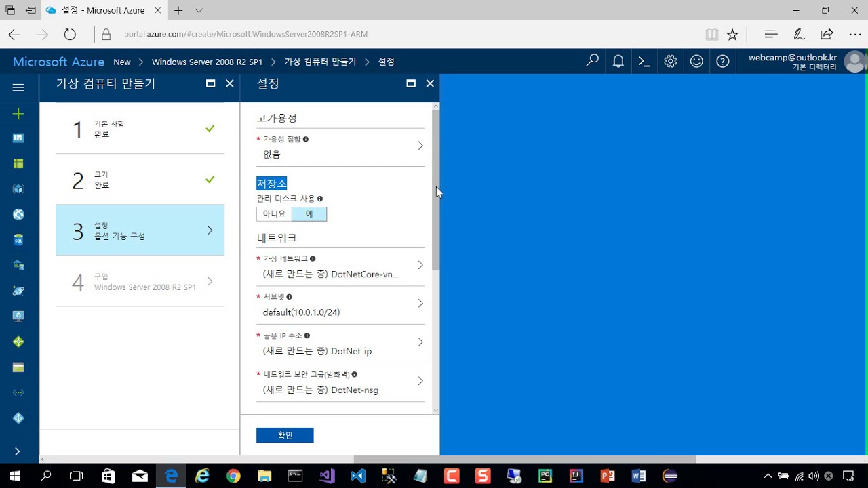Click the horizontal scrollbar at bottom
868x488 pixels.
[524, 459]
